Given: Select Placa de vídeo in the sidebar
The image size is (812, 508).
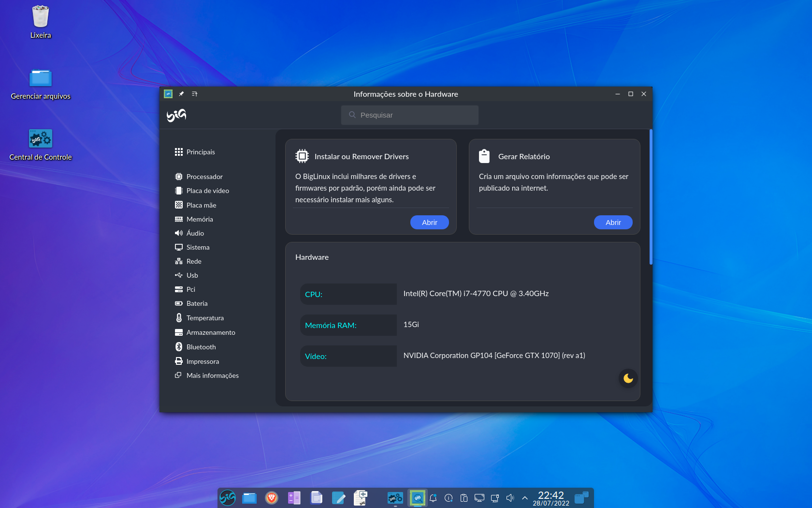Looking at the screenshot, I should (x=202, y=191).
